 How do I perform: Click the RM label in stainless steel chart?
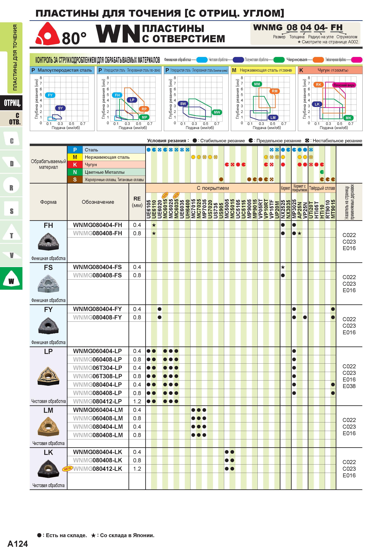tap(275, 91)
